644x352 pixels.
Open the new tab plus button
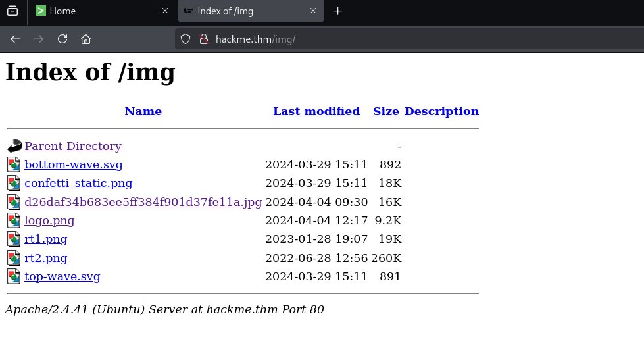coord(337,11)
